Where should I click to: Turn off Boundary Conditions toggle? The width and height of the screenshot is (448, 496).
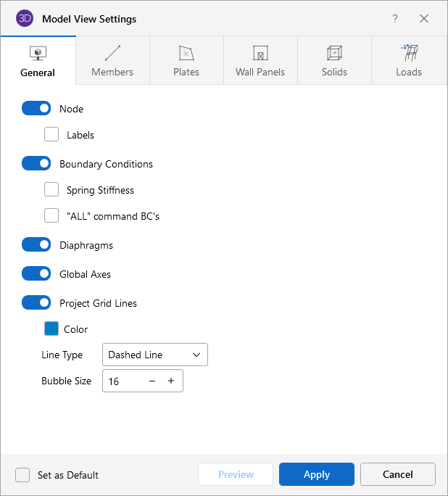[x=36, y=164]
